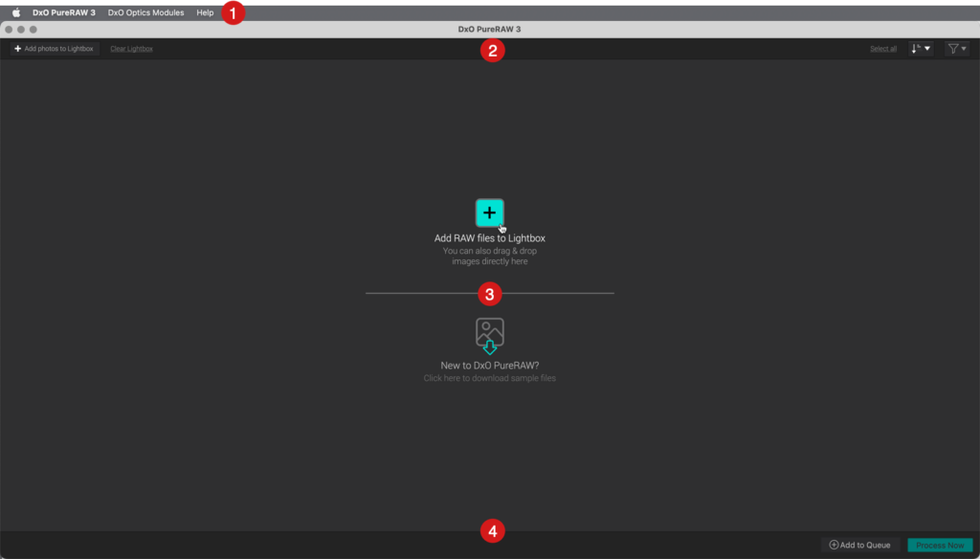Viewport: 980px width, 559px height.
Task: Click the zoom (maximize) window button
Action: pyautogui.click(x=33, y=30)
